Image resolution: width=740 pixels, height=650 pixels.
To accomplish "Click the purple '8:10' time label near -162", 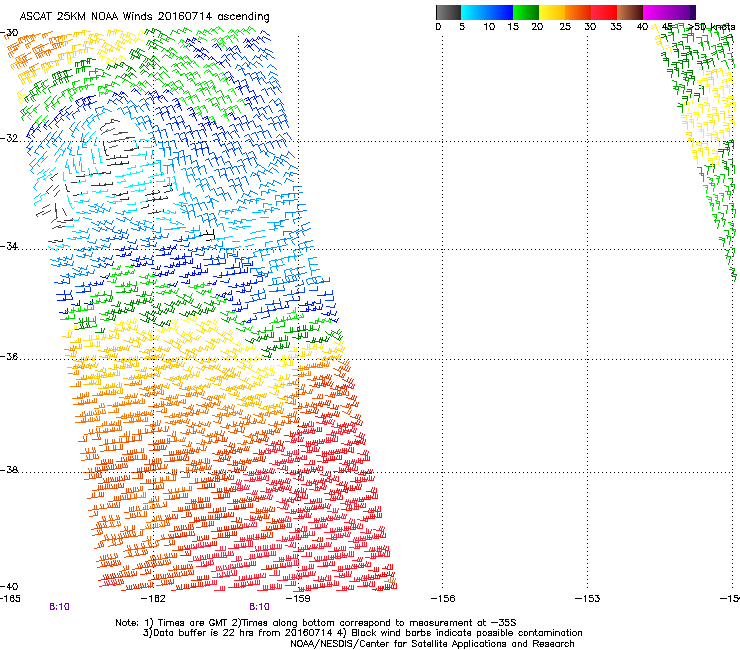I will click(x=59, y=607).
